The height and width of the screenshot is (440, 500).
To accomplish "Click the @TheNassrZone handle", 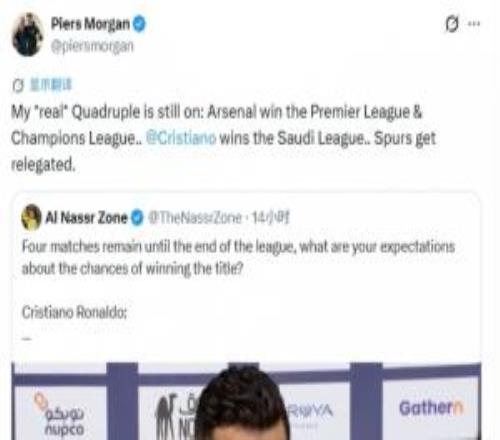I will pos(195,218).
